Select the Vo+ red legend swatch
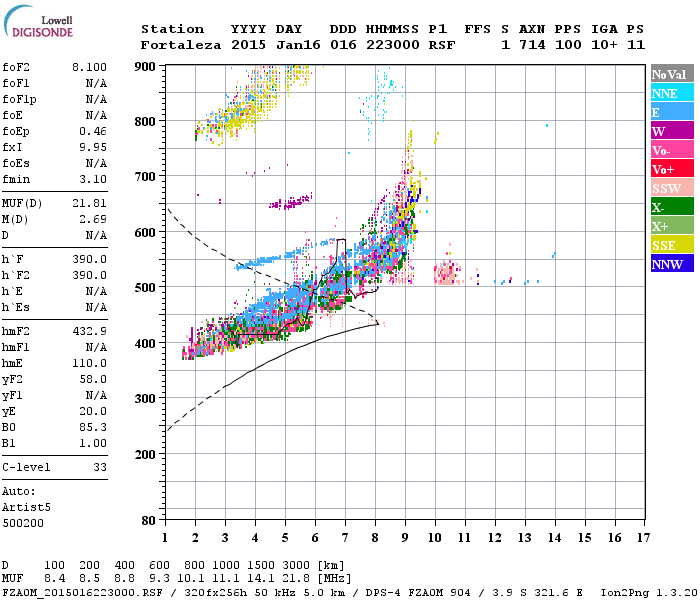The image size is (700, 600). [672, 169]
